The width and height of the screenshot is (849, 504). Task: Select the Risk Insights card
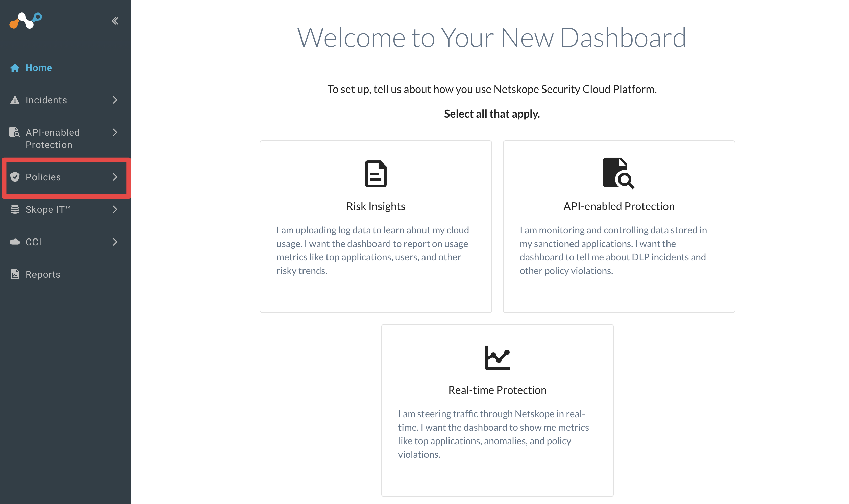(375, 226)
